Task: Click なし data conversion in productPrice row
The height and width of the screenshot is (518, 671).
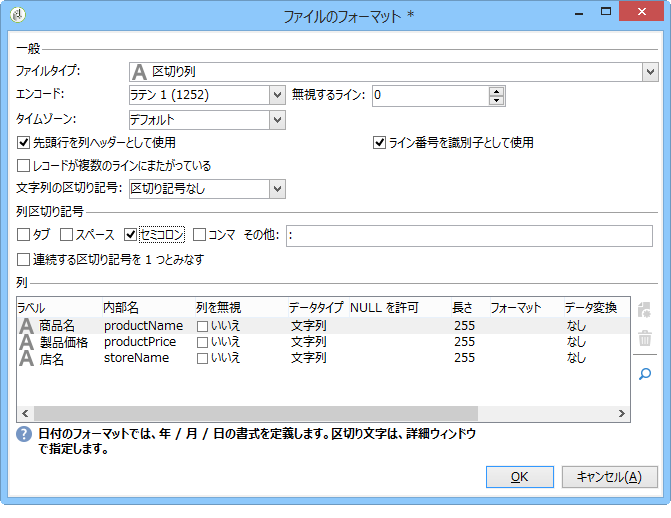Action: click(x=576, y=342)
